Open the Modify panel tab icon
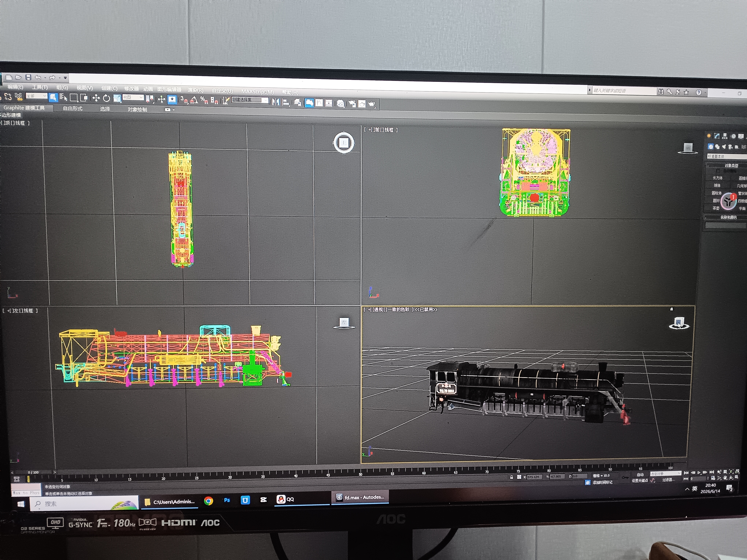The height and width of the screenshot is (560, 747). 717,136
